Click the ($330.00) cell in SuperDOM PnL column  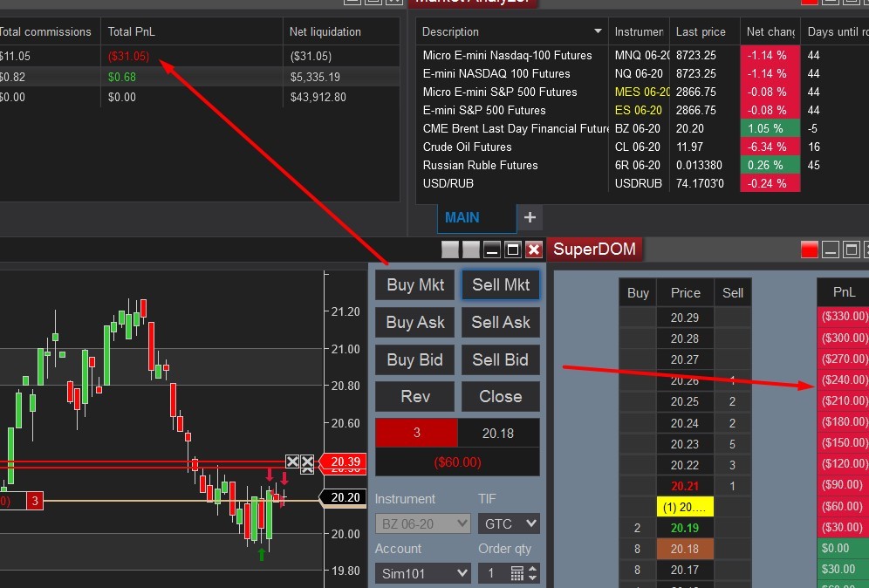click(843, 317)
